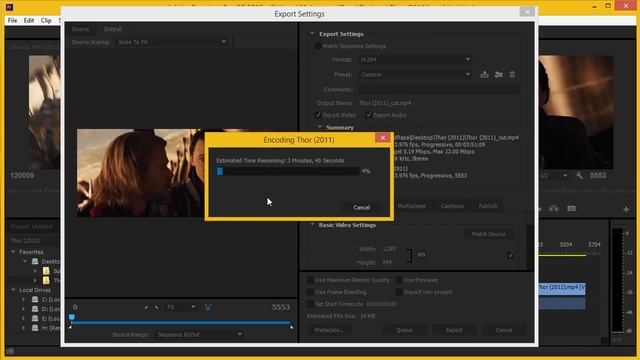This screenshot has width=640, height=360.
Task: Close the Encoding Thor (2011) dialog
Action: click(x=382, y=138)
